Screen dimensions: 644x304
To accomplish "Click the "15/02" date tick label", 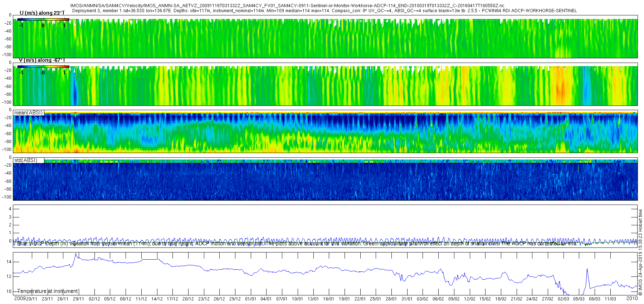I will (485, 299).
